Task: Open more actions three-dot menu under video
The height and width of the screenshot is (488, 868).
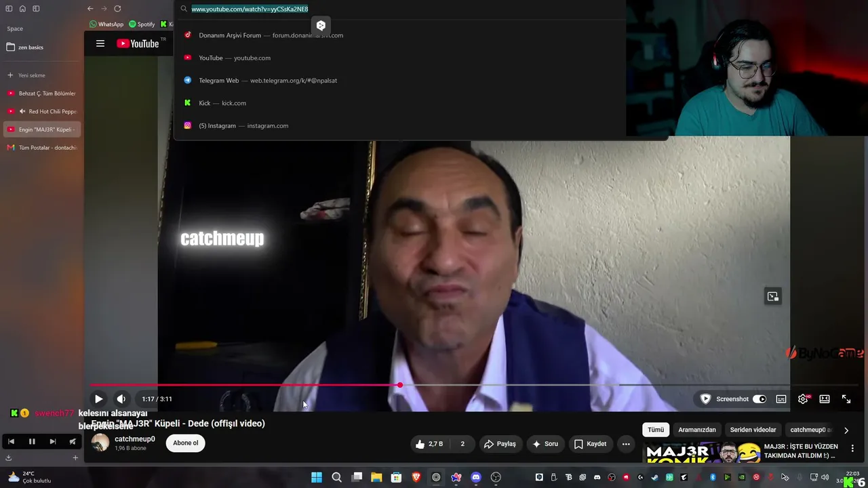Action: coord(626,444)
